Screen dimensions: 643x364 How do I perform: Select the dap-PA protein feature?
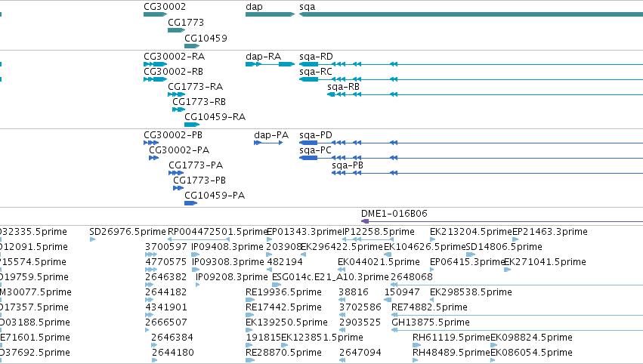click(268, 143)
